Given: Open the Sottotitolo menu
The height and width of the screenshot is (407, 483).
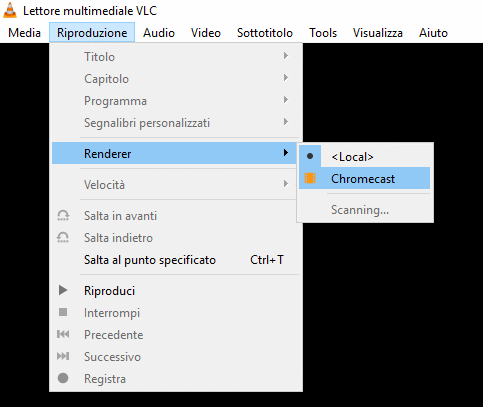Looking at the screenshot, I should pyautogui.click(x=265, y=33).
